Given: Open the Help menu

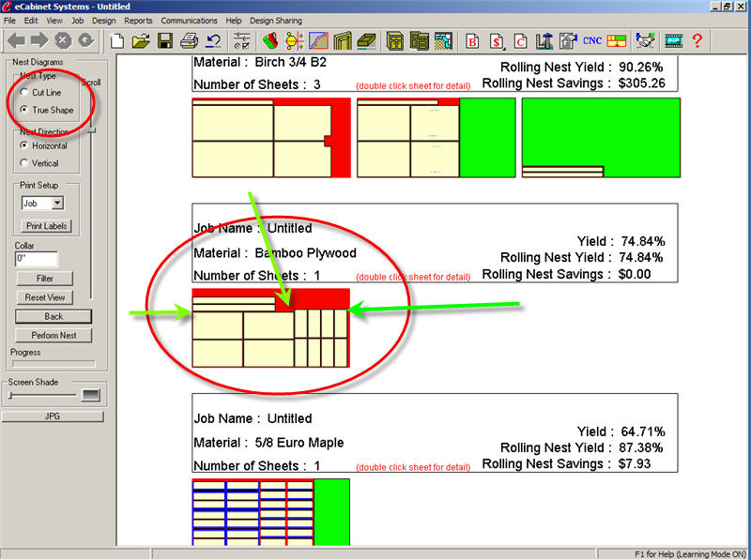Looking at the screenshot, I should click(233, 21).
